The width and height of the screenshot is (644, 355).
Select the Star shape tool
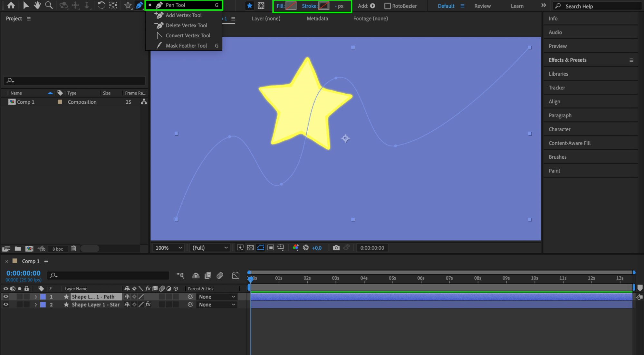128,5
